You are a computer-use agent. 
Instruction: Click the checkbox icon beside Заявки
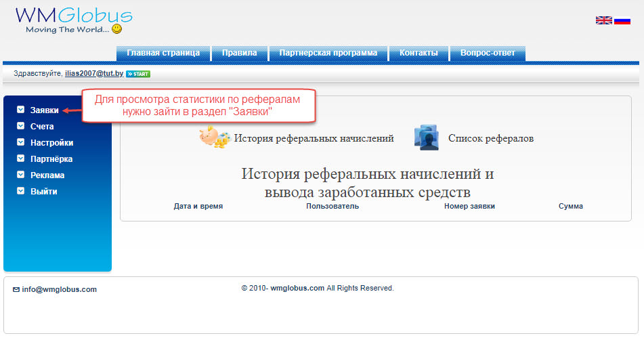tap(21, 110)
